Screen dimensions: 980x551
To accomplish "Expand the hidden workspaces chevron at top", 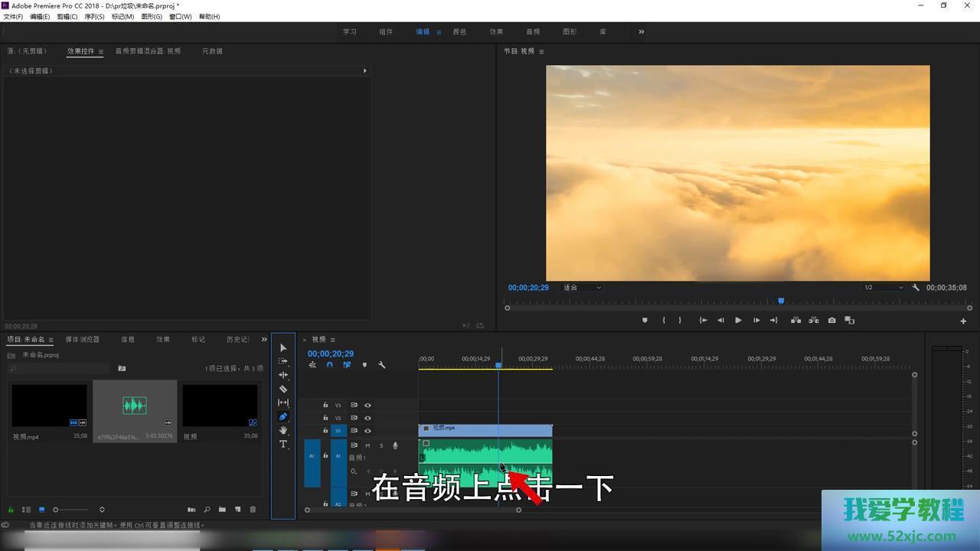I will [642, 31].
